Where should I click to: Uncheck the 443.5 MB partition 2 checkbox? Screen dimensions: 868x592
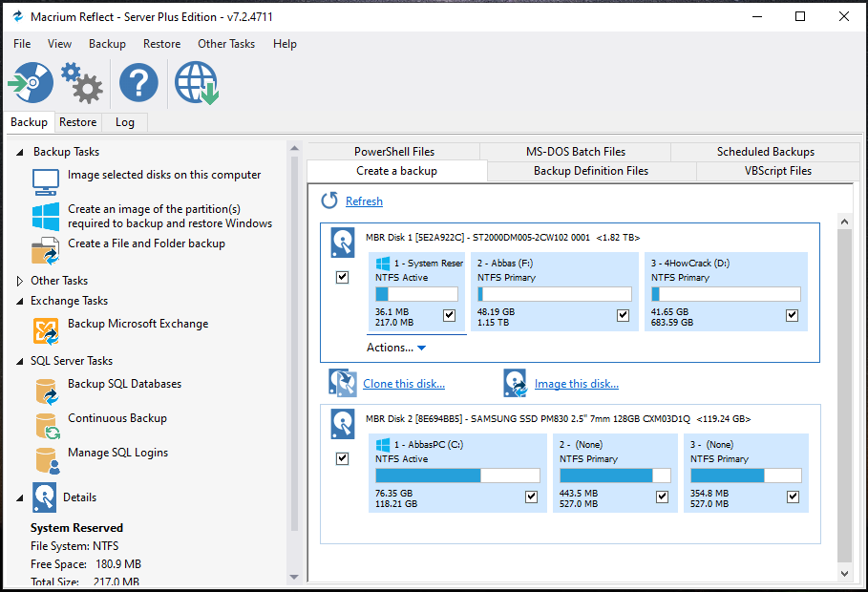coord(662,497)
